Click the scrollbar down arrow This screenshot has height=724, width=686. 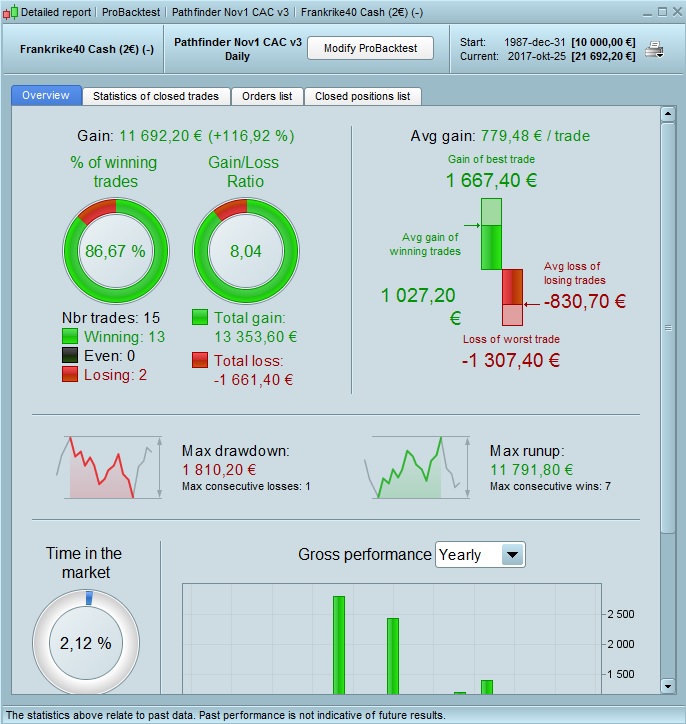(668, 686)
